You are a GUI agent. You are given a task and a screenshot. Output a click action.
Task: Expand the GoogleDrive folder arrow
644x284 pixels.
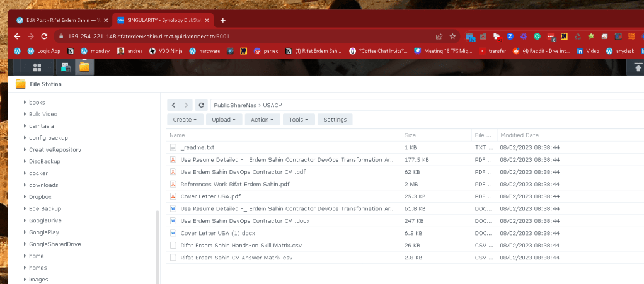(25, 220)
